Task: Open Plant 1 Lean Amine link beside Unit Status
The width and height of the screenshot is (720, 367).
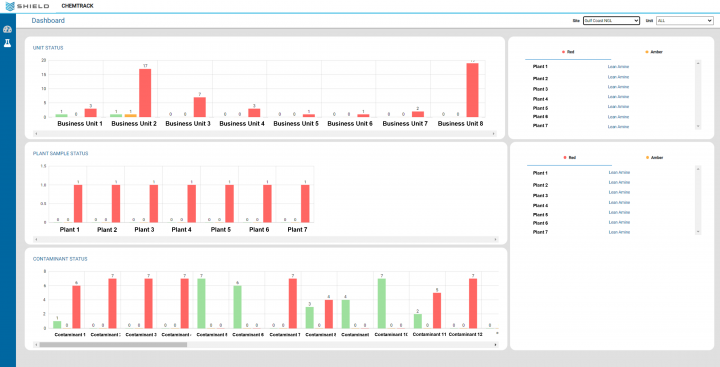Action: coord(618,67)
